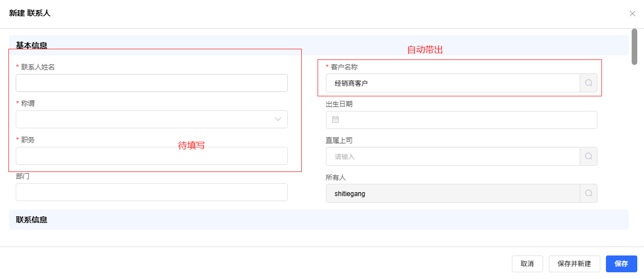Expand the 联系信息 section header
This screenshot has width=644, height=279.
[x=31, y=220]
